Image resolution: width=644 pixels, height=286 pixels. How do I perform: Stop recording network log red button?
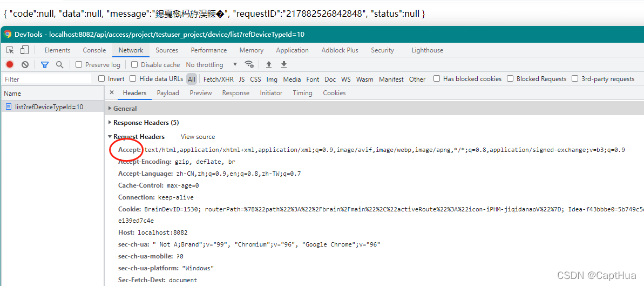coord(10,65)
